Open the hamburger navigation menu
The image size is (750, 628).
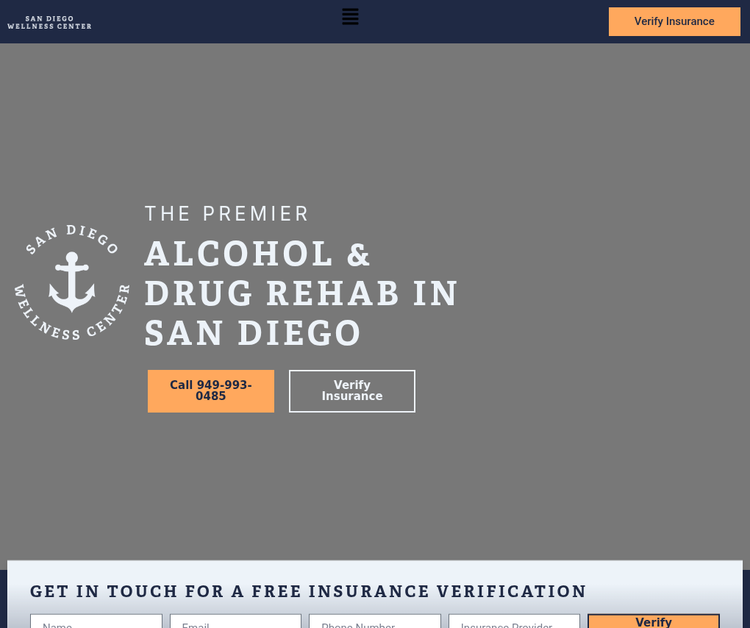350,17
